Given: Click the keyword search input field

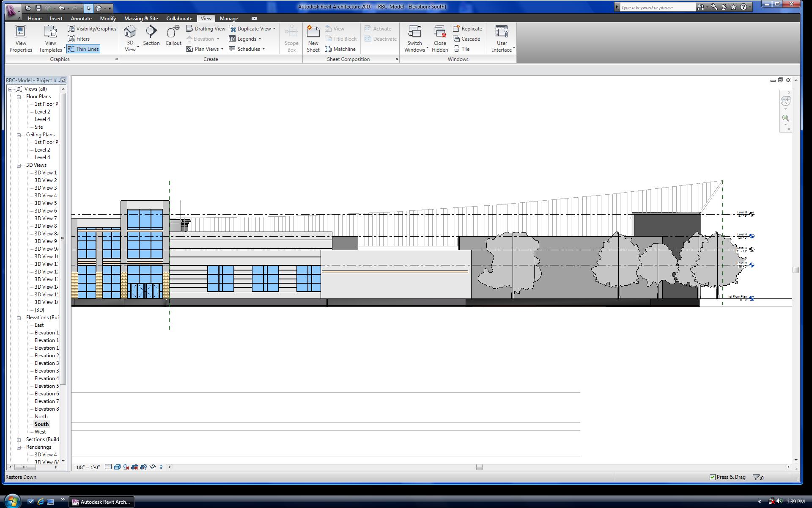Looking at the screenshot, I should coord(657,7).
